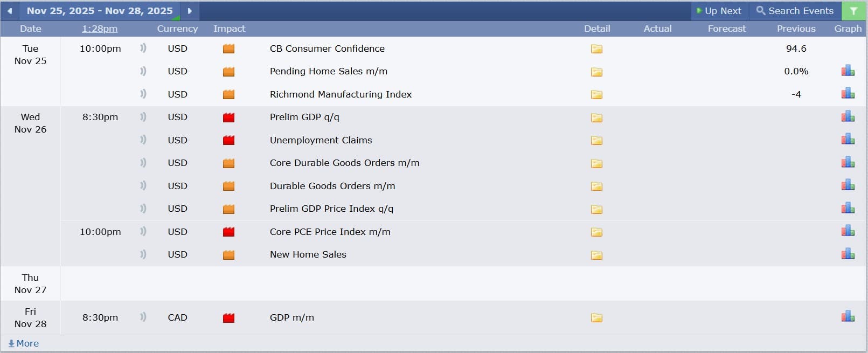Screen dimensions: 868x353
Task: Toggle sound alert for CAD GDP m/m
Action: pyautogui.click(x=143, y=317)
